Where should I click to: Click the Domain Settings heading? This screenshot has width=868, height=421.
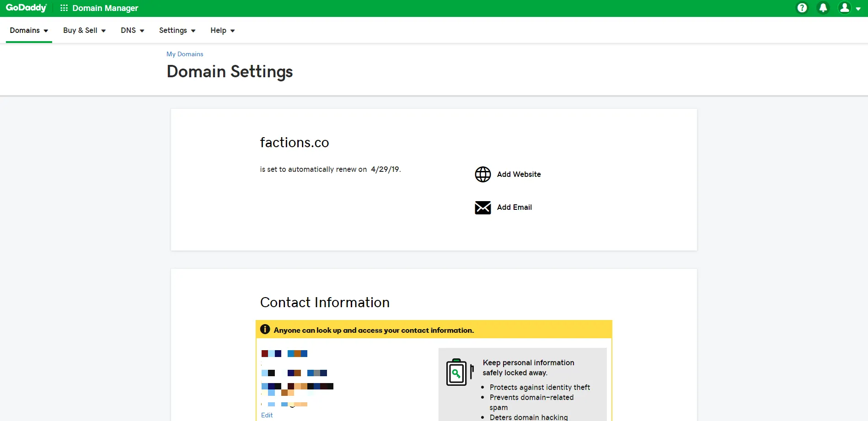pyautogui.click(x=230, y=72)
